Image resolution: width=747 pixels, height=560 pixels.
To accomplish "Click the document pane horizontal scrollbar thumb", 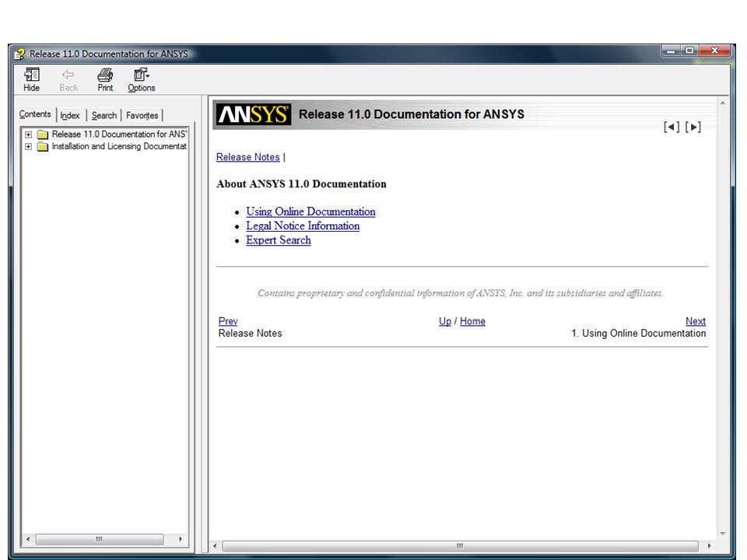I will pyautogui.click(x=460, y=546).
